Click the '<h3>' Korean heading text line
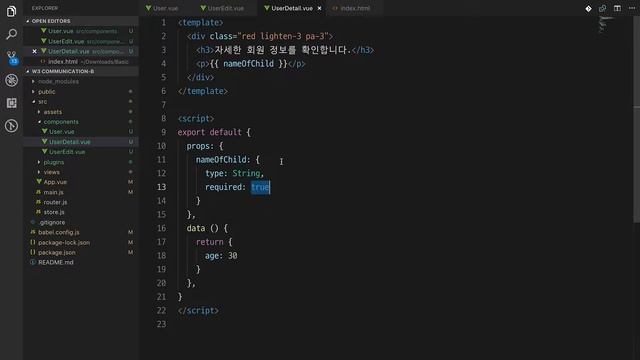 point(284,50)
